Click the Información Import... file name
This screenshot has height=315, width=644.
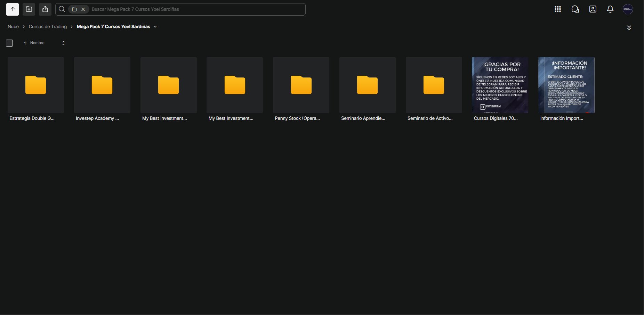[562, 118]
